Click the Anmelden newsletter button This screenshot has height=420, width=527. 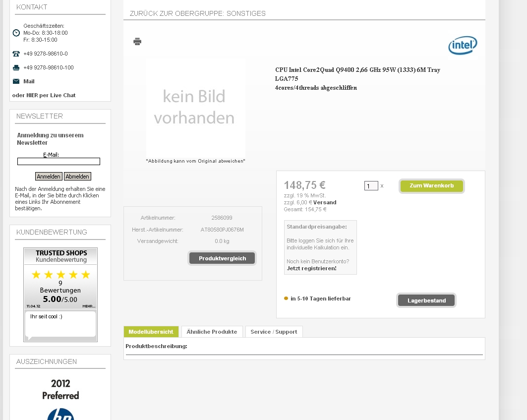point(49,177)
